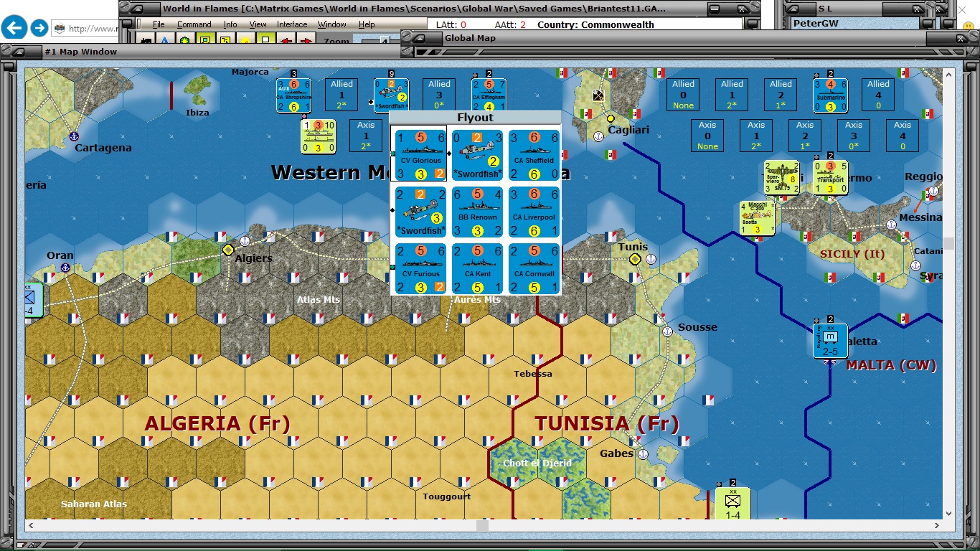Click the Gabes port anchor symbol
Screen dimensions: 980x551
pos(643,454)
